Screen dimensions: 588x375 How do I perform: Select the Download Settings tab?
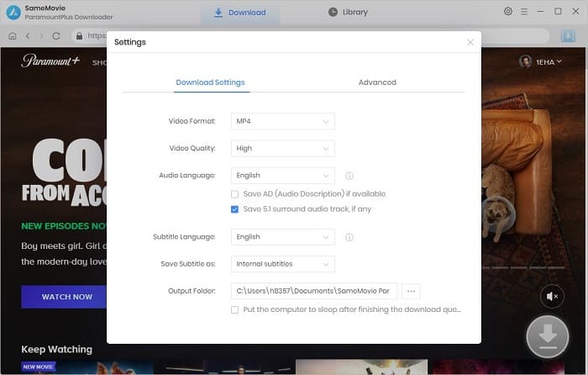coord(210,82)
